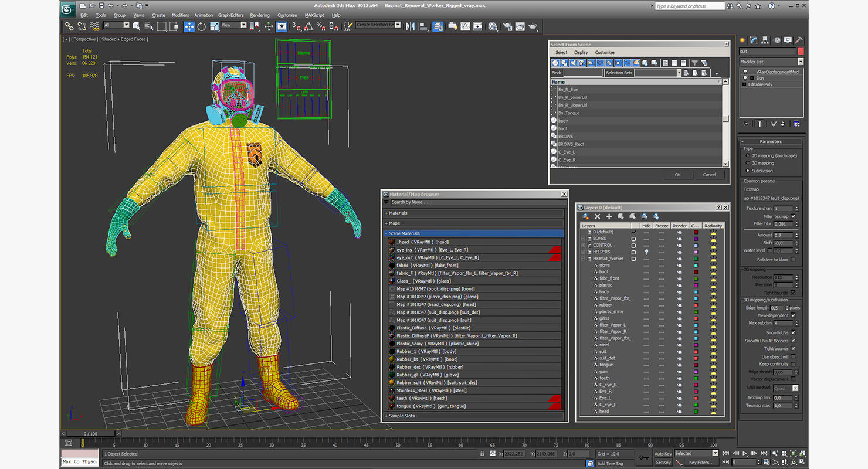This screenshot has height=469, width=868.
Task: Toggle the Filter texmap checkbox
Action: tap(793, 216)
